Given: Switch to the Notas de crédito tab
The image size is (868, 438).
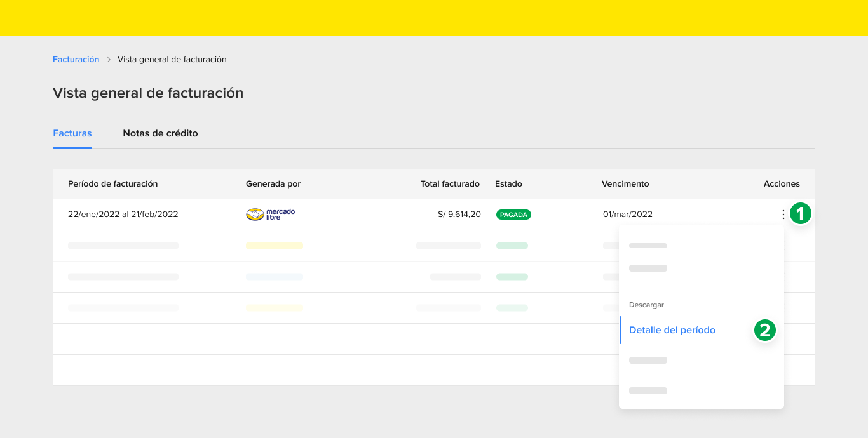Looking at the screenshot, I should click(x=160, y=133).
